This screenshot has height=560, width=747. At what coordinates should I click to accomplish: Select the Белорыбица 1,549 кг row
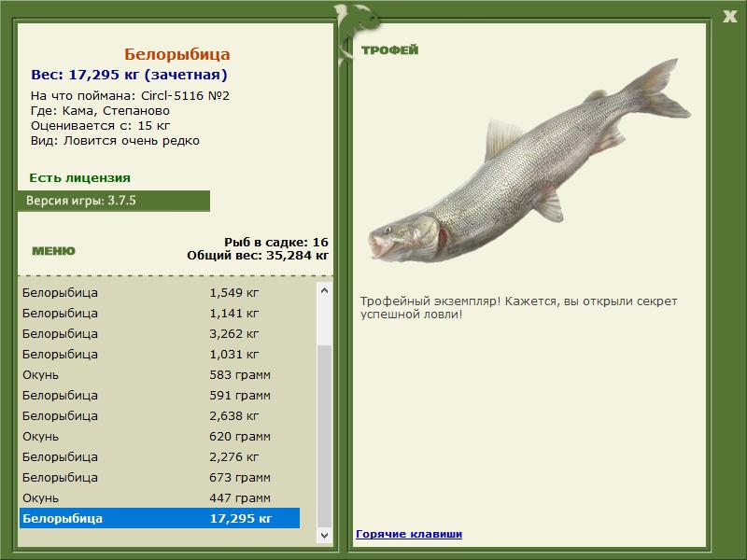coord(160,292)
